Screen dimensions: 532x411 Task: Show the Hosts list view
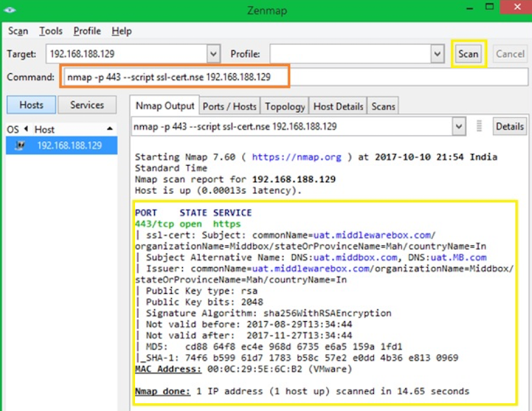coord(31,105)
